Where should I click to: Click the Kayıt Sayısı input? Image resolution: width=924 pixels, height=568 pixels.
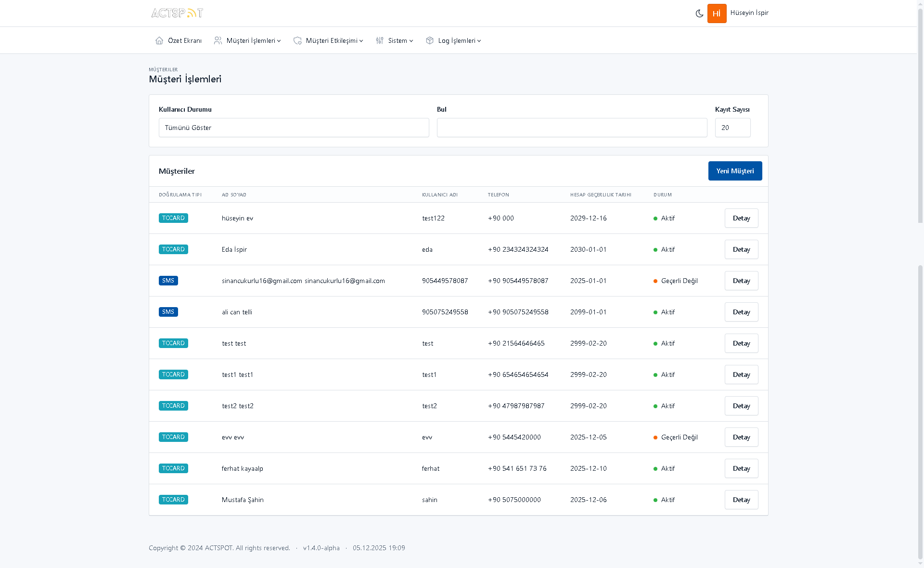[x=732, y=128]
